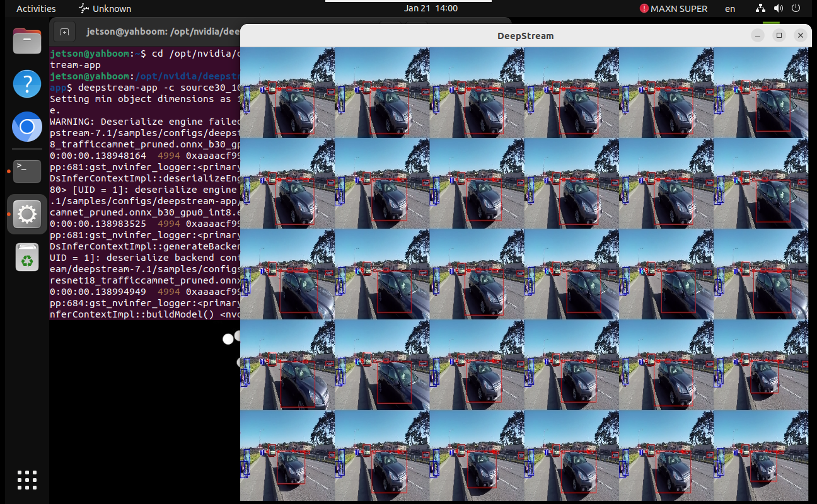817x504 pixels.
Task: Open the MAXN SUPER power mode indicator
Action: (x=673, y=9)
